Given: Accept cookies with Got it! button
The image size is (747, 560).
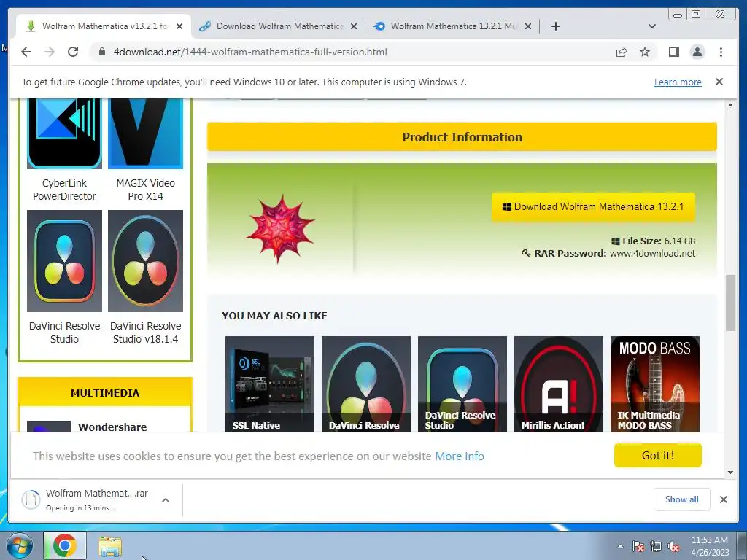Looking at the screenshot, I should [657, 455].
